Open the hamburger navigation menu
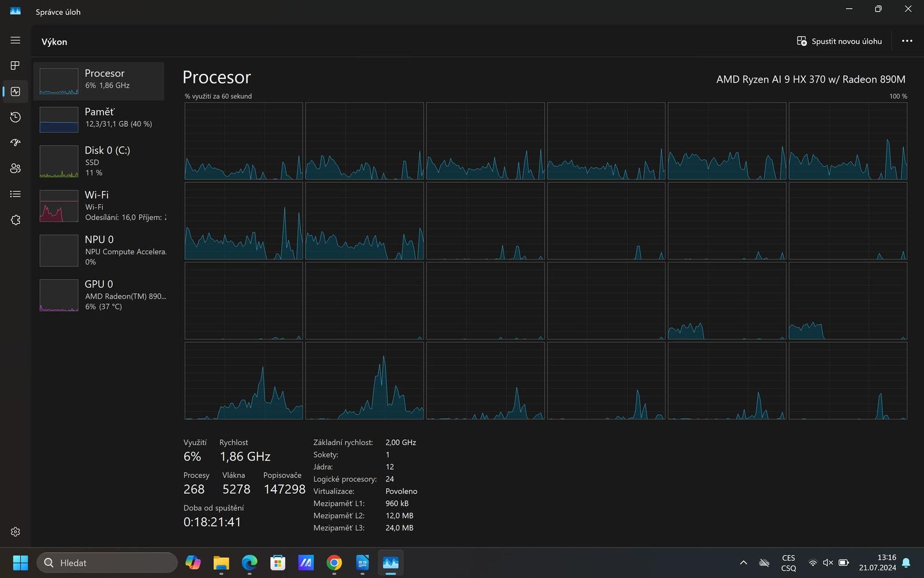Screen dimensions: 924x578 point(16,40)
